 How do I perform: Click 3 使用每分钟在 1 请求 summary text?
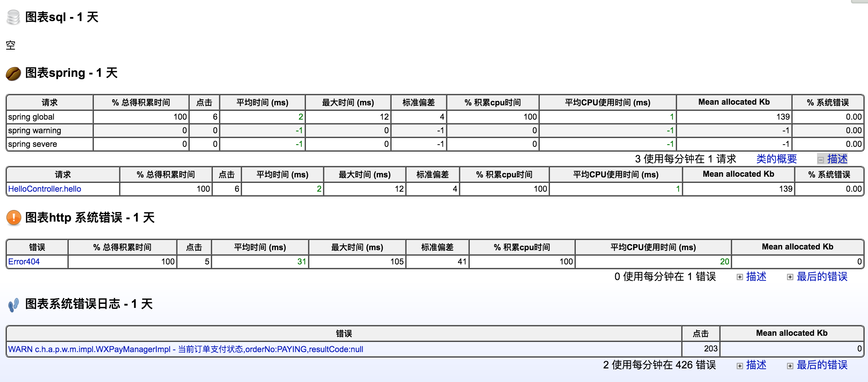click(x=685, y=159)
